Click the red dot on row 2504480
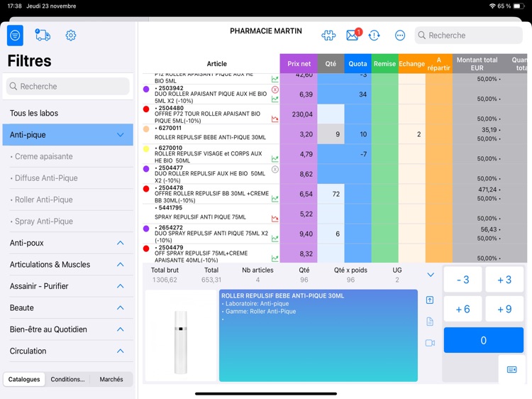This screenshot has height=399, width=532. point(146,109)
